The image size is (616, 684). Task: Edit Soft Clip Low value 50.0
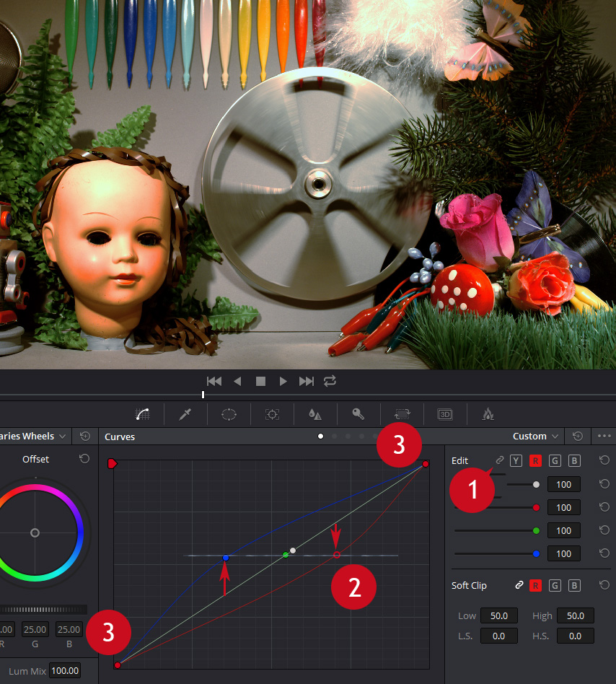tap(498, 615)
